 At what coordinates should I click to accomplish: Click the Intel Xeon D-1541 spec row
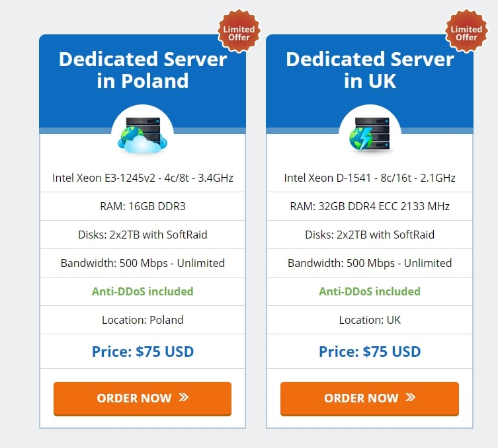(370, 178)
